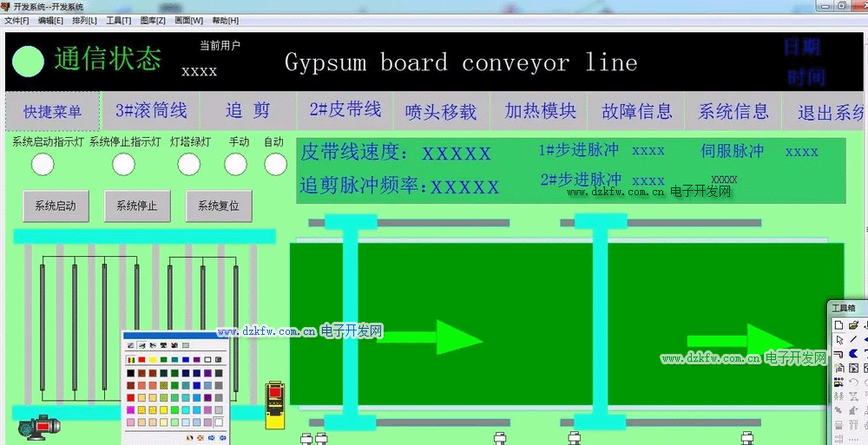Viewport: 868px width, 445px height.
Task: Click the Open folder icon in the toolbox
Action: coord(853,324)
